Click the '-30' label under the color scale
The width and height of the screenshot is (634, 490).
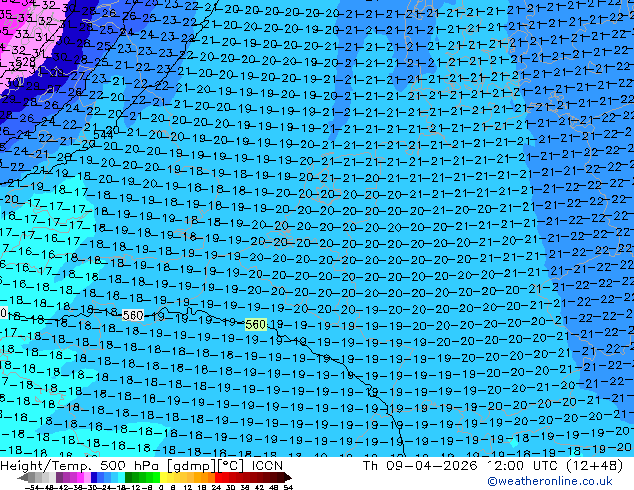[x=91, y=487]
